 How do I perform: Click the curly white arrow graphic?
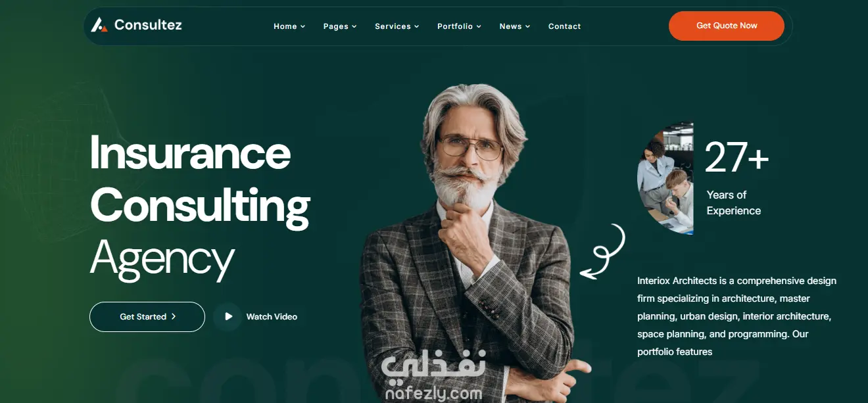point(602,252)
